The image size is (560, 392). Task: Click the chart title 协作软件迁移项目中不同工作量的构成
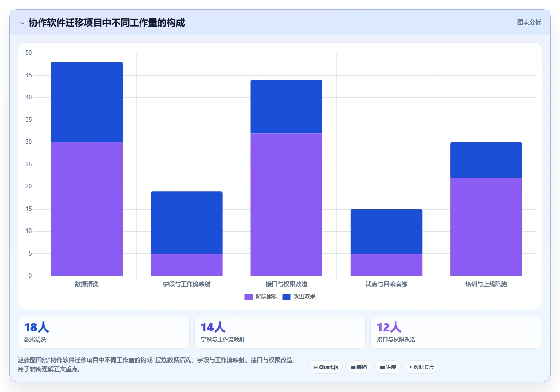[107, 23]
